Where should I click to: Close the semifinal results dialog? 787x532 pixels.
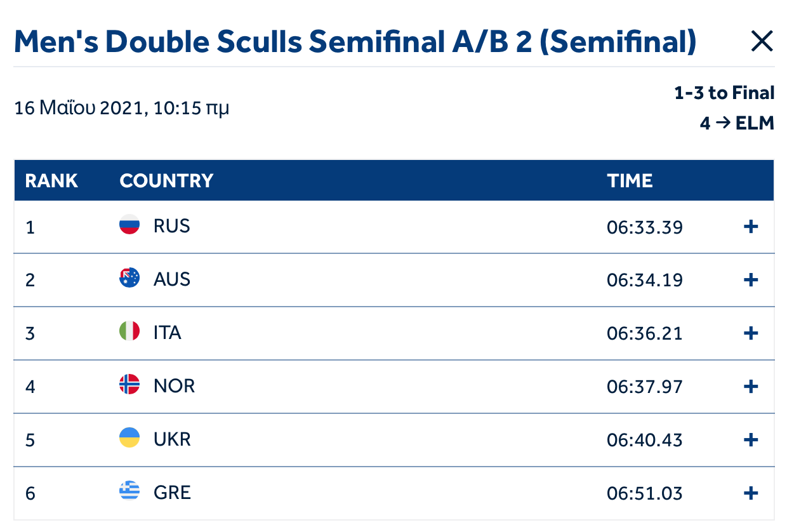coord(762,42)
